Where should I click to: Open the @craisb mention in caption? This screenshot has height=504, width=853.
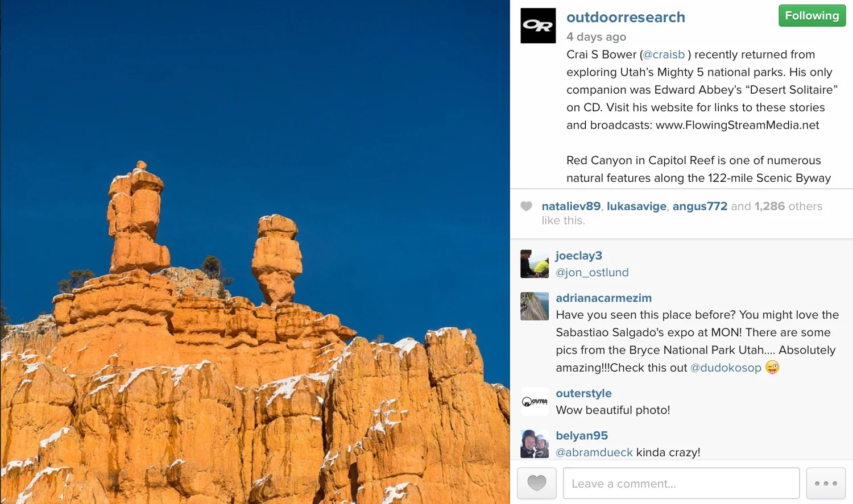click(664, 55)
